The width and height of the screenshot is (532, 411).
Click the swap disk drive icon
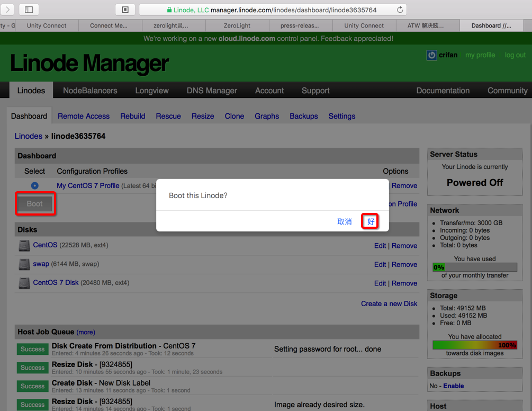point(24,264)
